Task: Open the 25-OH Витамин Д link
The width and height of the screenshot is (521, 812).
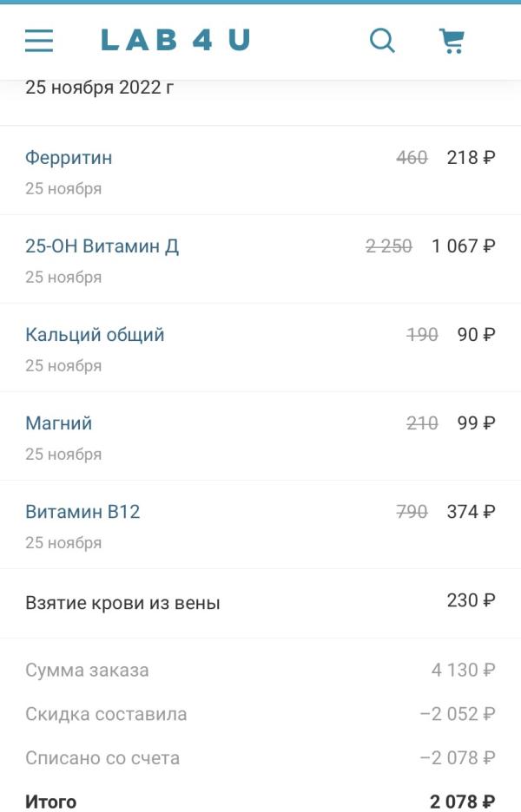Action: click(102, 246)
